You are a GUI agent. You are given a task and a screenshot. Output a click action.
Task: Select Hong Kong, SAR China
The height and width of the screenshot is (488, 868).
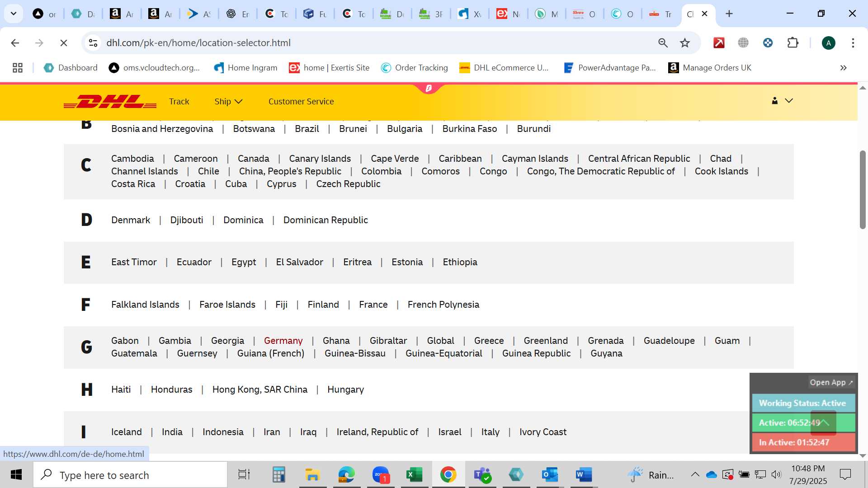coord(259,389)
